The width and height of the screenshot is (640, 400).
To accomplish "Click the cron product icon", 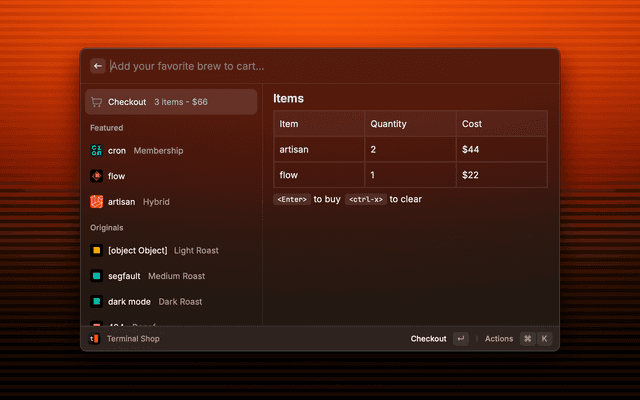I will point(97,150).
